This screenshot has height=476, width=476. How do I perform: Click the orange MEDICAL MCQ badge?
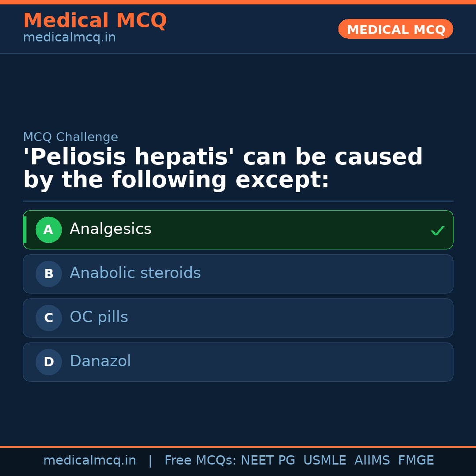[x=395, y=30]
